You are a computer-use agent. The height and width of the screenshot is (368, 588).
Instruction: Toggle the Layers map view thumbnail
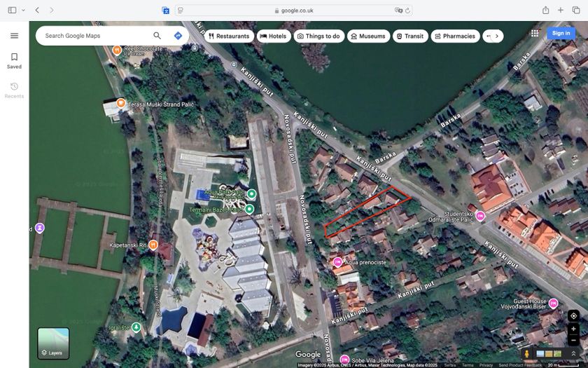tap(53, 343)
